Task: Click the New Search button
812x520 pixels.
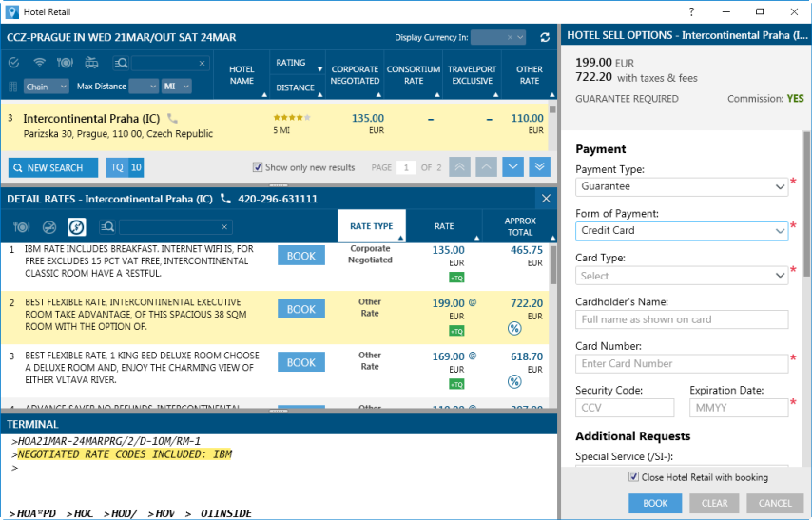Action: 53,167
